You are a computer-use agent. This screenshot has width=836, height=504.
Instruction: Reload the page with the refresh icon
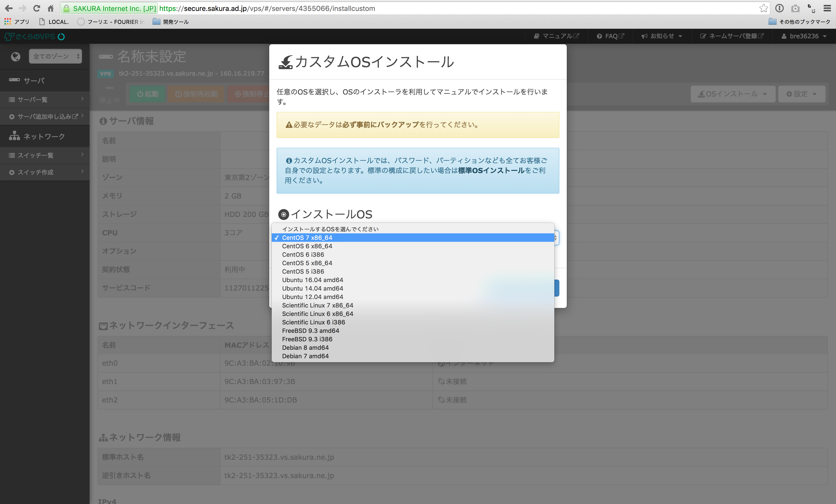pyautogui.click(x=37, y=8)
